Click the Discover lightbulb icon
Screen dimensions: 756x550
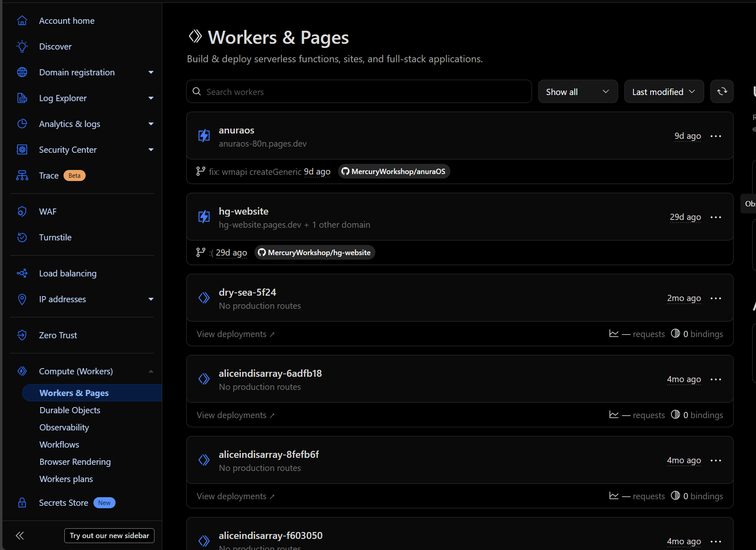pos(22,46)
